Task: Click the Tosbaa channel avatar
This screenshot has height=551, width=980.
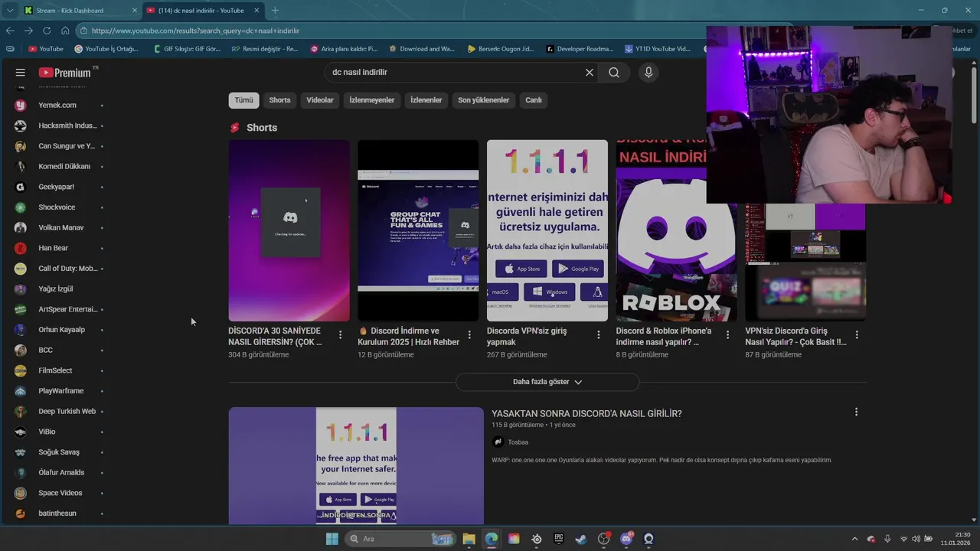Action: [x=498, y=442]
